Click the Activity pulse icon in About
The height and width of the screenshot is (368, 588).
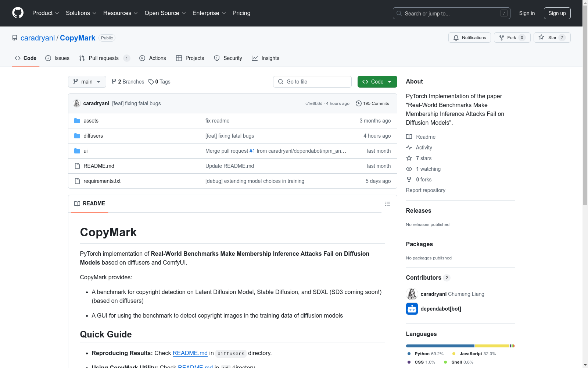(409, 148)
